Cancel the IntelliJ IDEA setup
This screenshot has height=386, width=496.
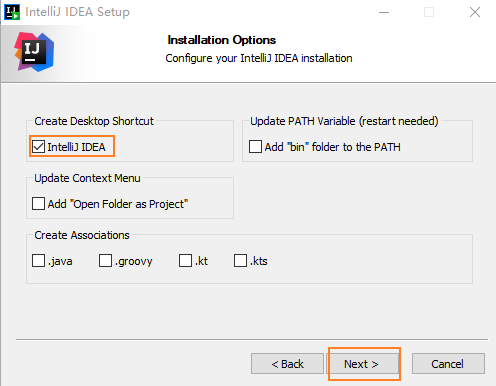click(448, 364)
